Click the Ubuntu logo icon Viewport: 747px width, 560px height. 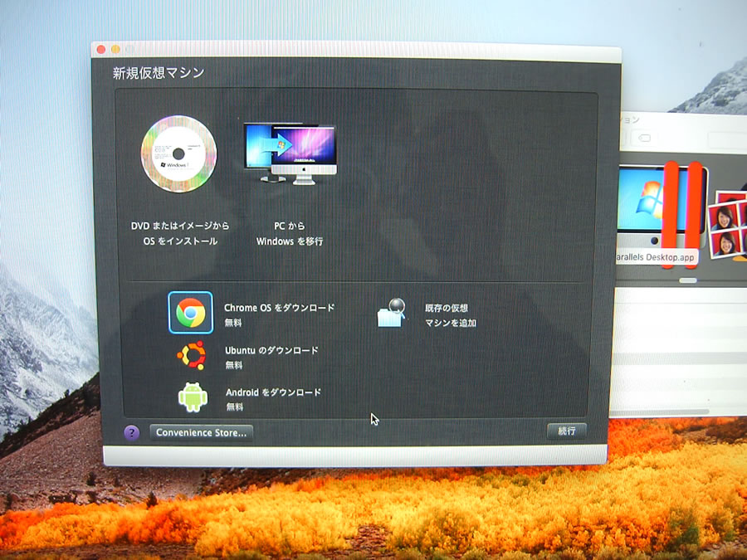coord(192,355)
